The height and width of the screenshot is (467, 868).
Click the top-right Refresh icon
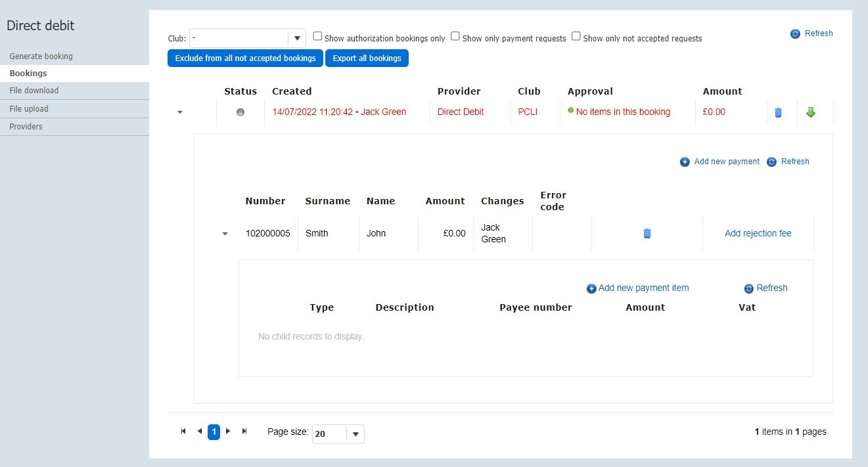pyautogui.click(x=795, y=33)
